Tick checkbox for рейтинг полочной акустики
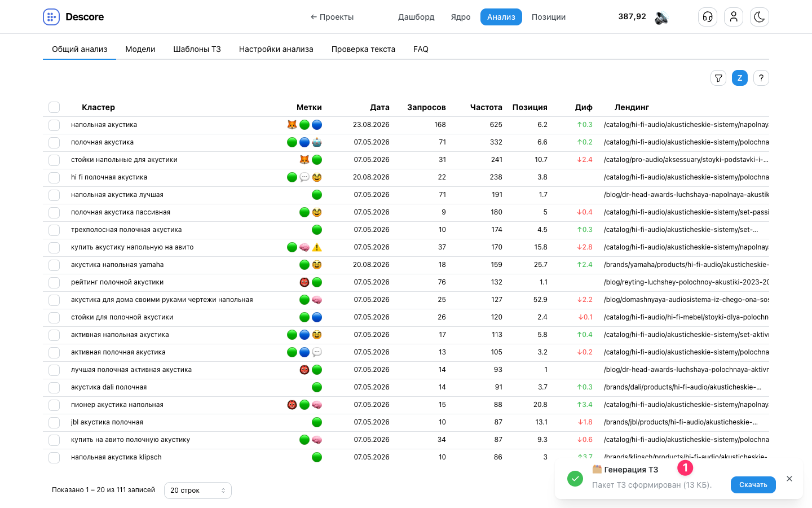The height and width of the screenshot is (508, 812). click(54, 282)
